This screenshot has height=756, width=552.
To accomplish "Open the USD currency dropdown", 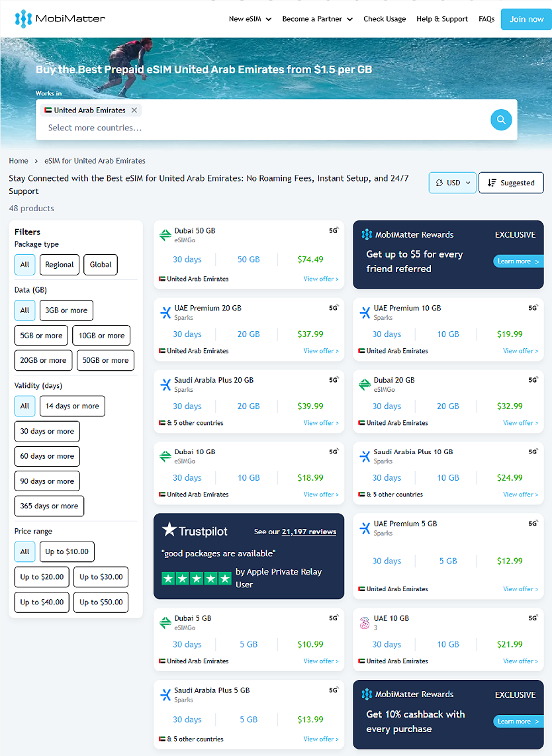I will pos(453,183).
